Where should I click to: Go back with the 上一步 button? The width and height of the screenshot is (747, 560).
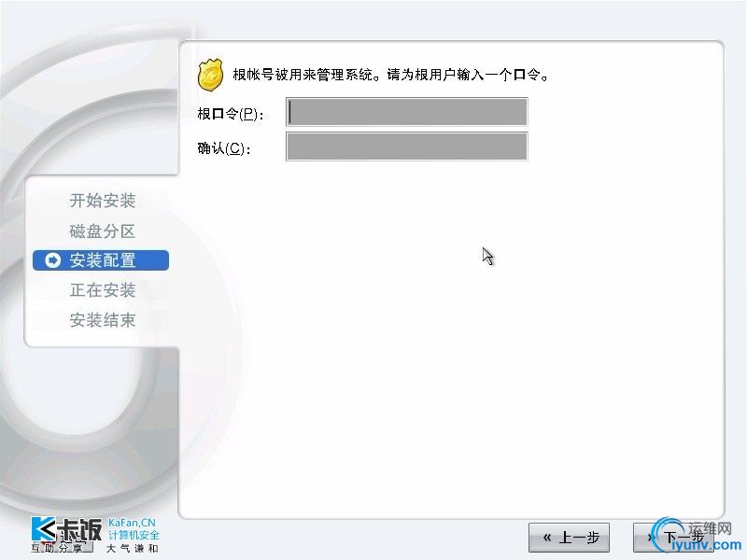click(569, 538)
